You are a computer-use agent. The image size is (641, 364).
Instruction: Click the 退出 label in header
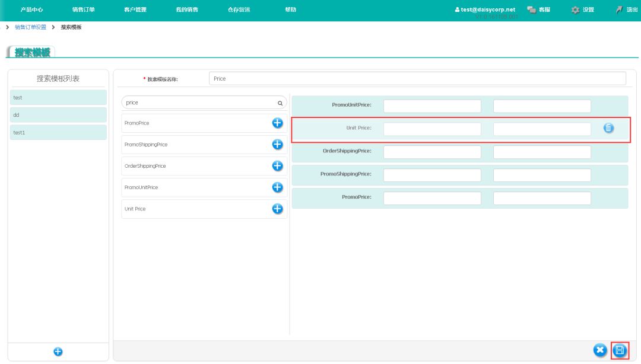point(632,9)
